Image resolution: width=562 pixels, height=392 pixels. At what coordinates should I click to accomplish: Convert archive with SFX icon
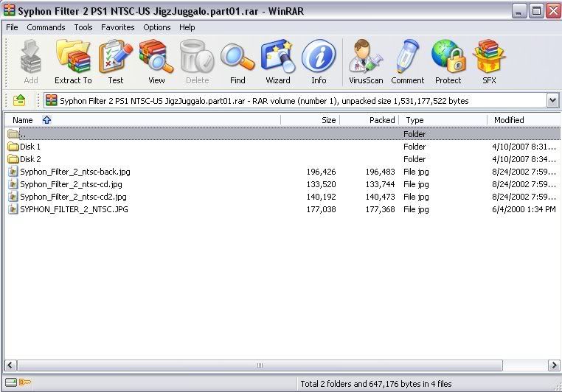pos(489,57)
